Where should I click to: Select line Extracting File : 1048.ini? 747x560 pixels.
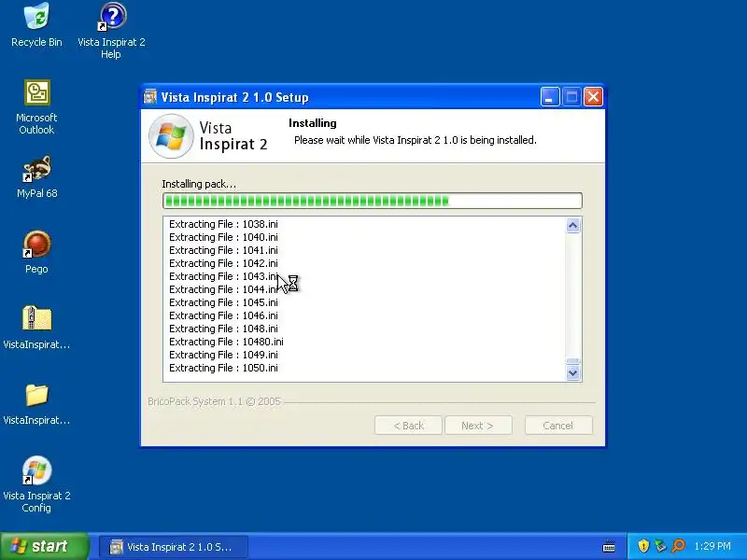[223, 329]
